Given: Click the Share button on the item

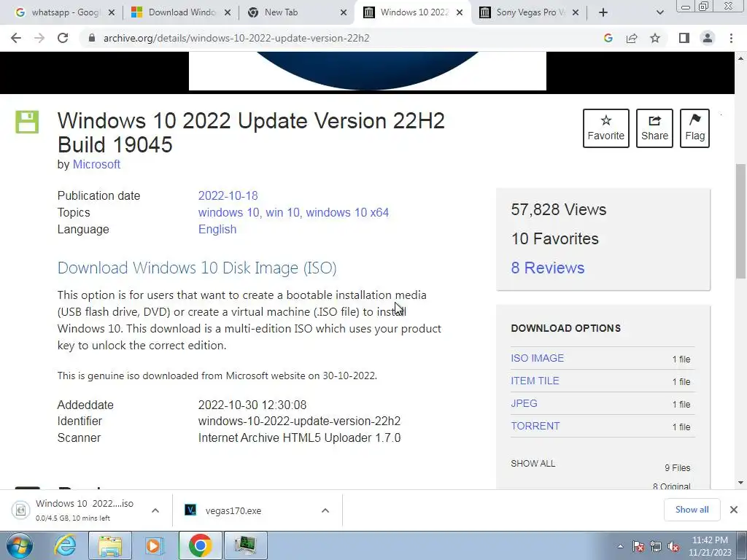Looking at the screenshot, I should point(654,128).
